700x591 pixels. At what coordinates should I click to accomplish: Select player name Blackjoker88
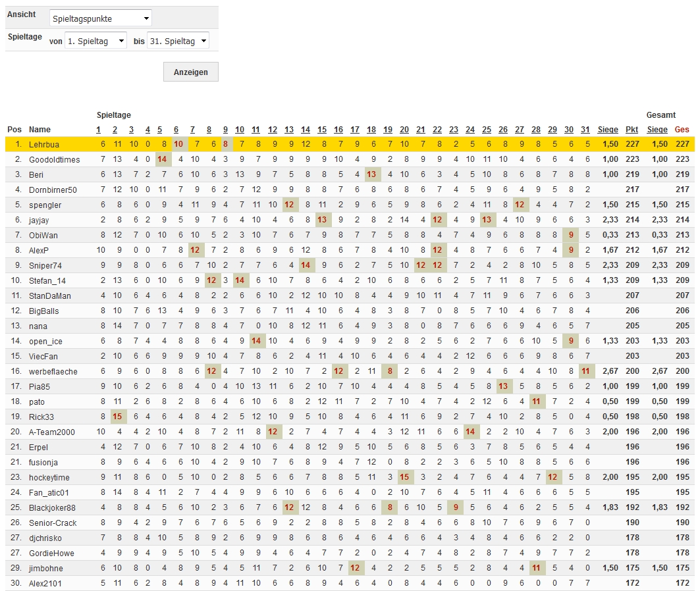coord(52,507)
